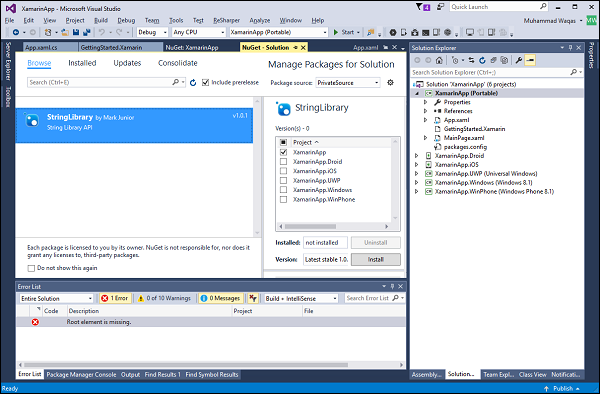Image resolution: width=600 pixels, height=394 pixels.
Task: Open the Package Manager Console tab
Action: [x=81, y=374]
